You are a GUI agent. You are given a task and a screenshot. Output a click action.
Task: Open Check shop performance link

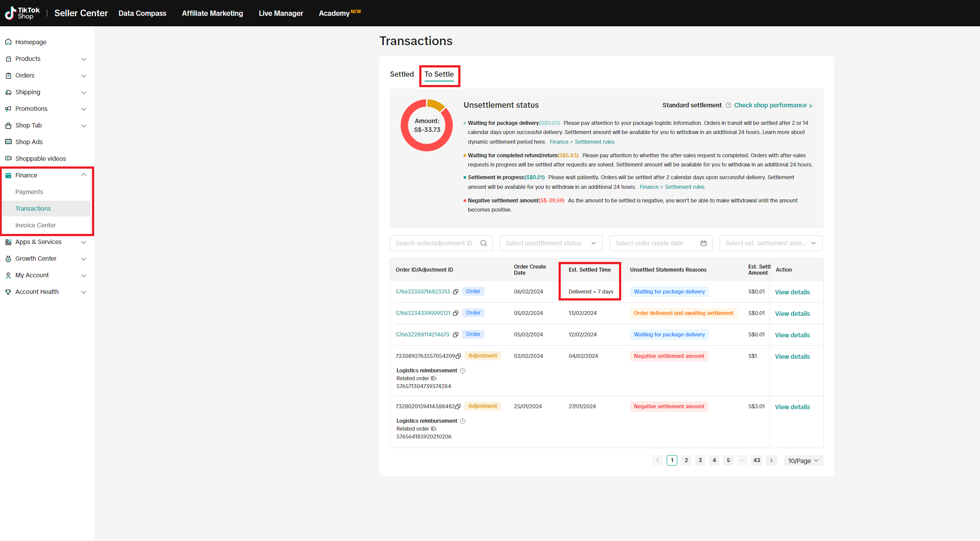click(x=773, y=105)
